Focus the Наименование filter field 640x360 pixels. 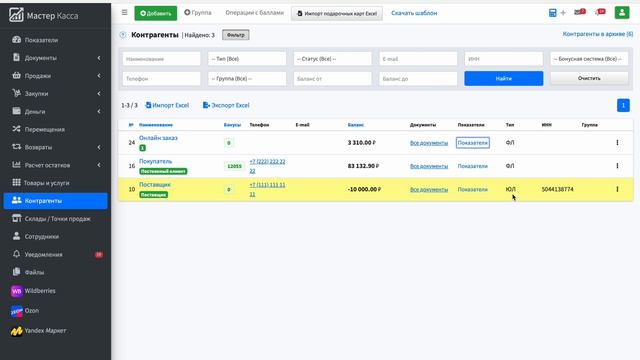(161, 59)
